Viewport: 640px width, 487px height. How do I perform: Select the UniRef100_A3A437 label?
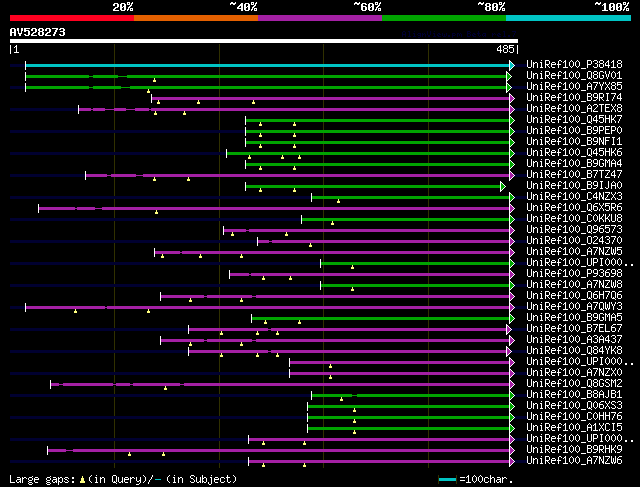pyautogui.click(x=574, y=340)
